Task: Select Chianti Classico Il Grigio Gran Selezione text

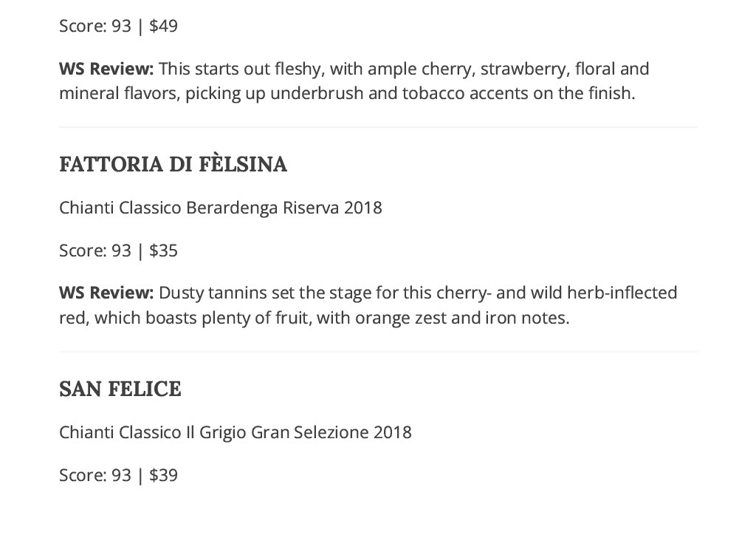Action: point(214,432)
